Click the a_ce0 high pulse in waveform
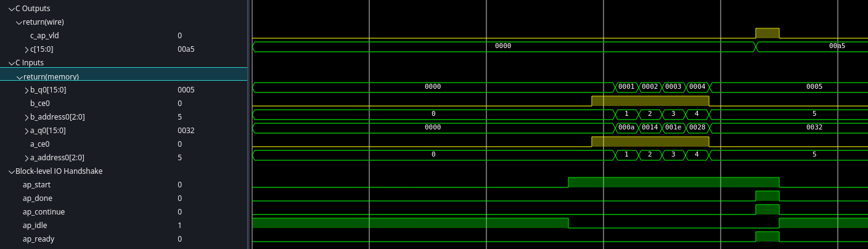 pos(650,142)
